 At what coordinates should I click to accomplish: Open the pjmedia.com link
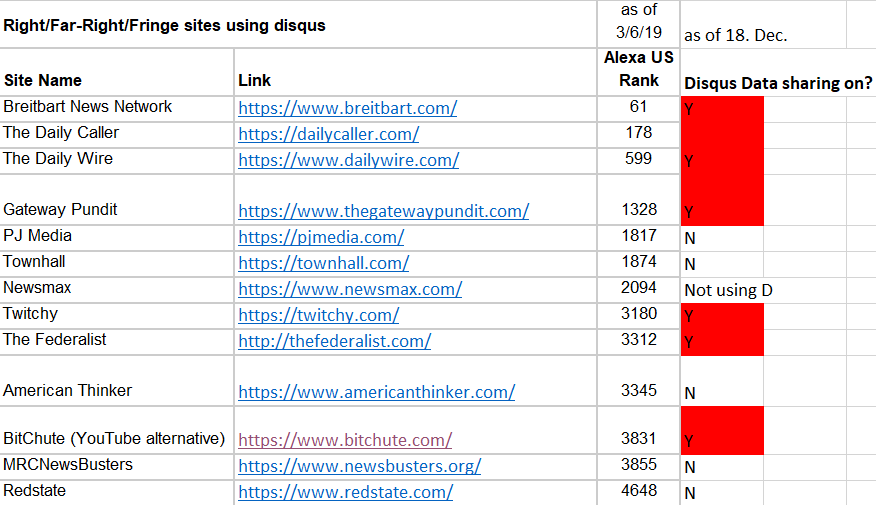321,237
